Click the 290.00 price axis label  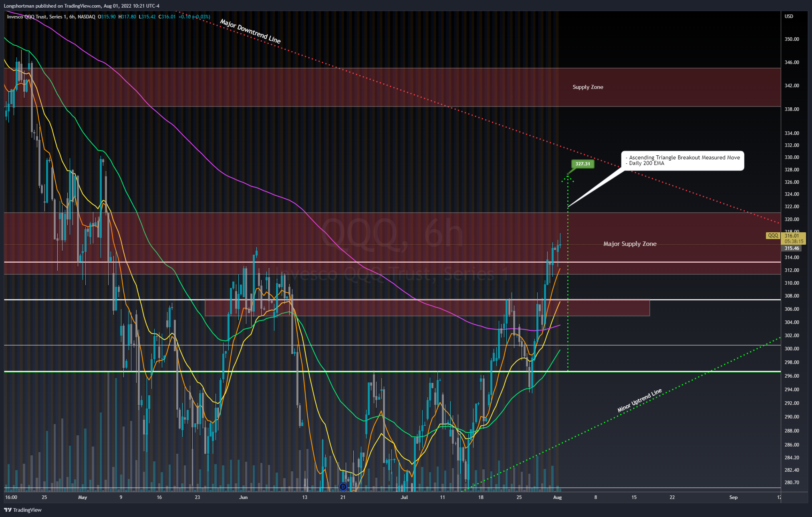(x=792, y=417)
